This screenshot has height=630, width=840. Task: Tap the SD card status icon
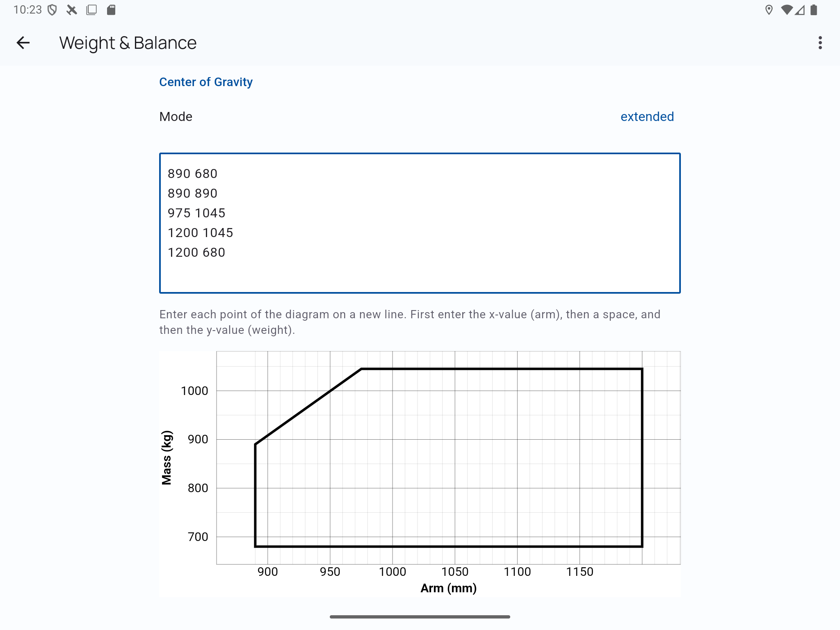pos(111,10)
